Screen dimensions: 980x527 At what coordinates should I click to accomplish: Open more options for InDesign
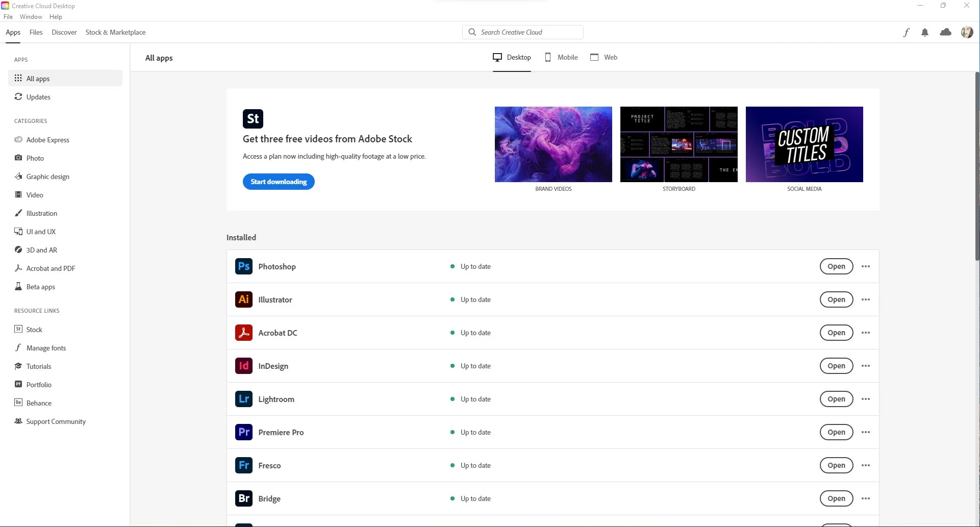pos(866,366)
